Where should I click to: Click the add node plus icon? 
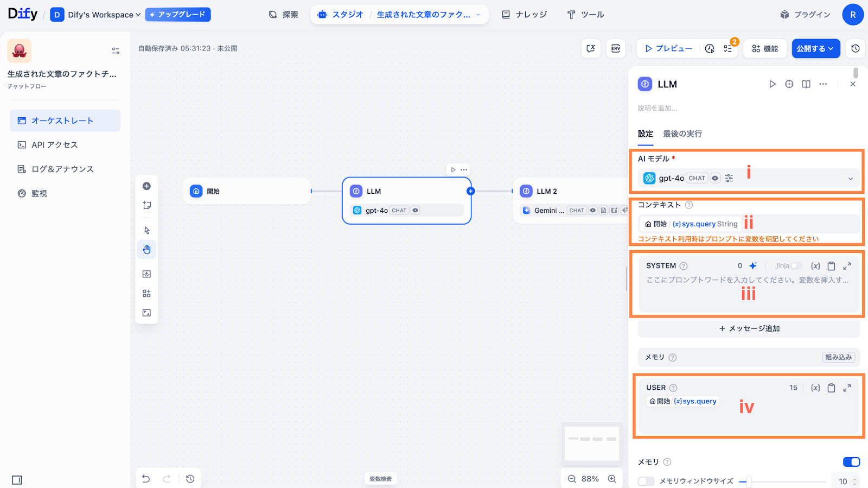(x=146, y=186)
